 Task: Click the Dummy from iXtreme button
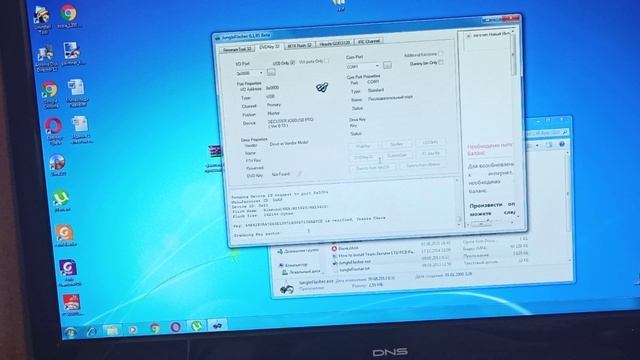point(422,164)
